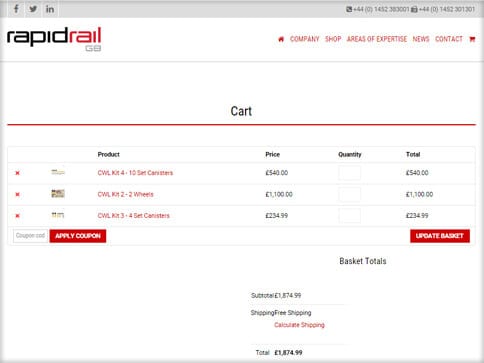Go to the NEWS page
Screen dimensions: 484x363
421,39
